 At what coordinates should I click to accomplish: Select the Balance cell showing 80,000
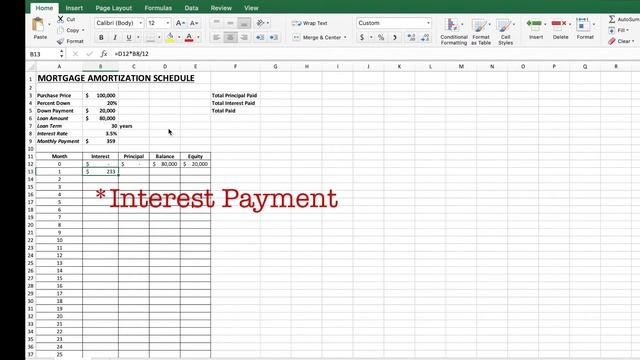click(165, 164)
